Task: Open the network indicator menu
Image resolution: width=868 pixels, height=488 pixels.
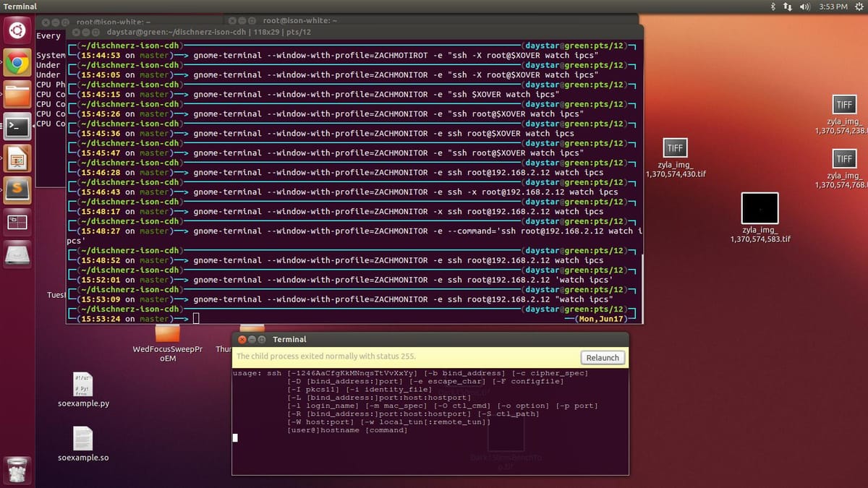Action: pyautogui.click(x=788, y=7)
